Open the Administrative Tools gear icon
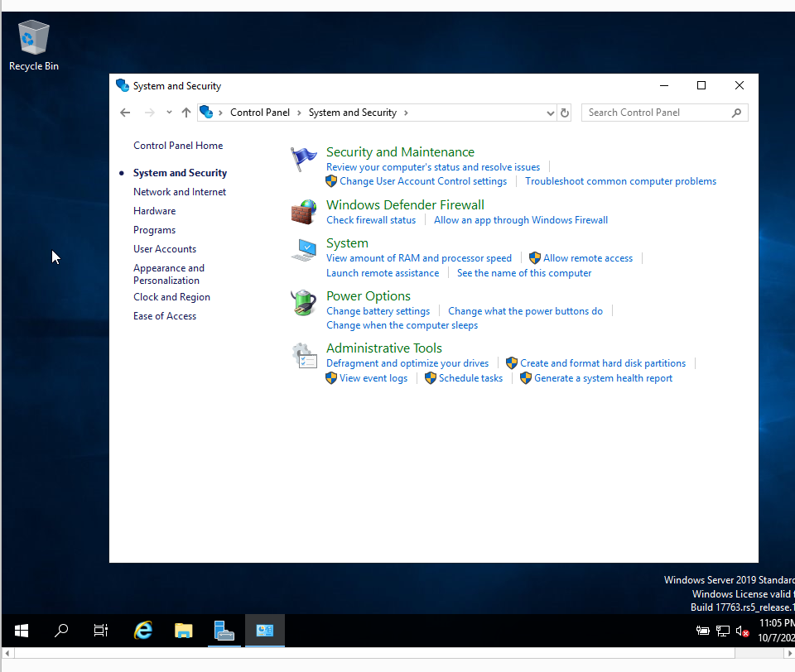The width and height of the screenshot is (795, 672). pos(303,355)
